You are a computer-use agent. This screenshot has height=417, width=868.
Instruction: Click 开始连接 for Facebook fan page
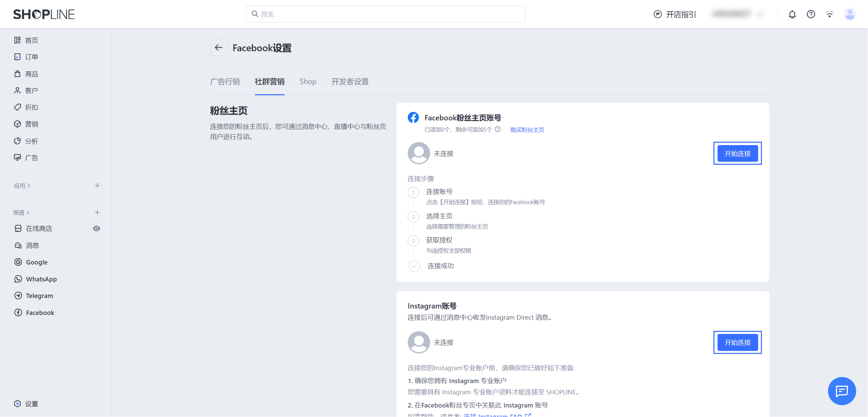738,153
